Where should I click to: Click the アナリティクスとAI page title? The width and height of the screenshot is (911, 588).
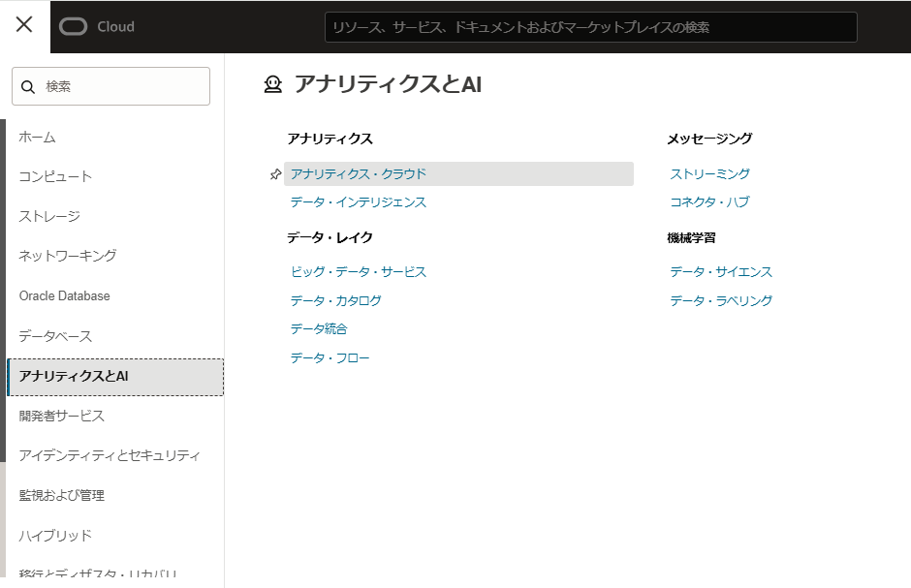[x=388, y=84]
